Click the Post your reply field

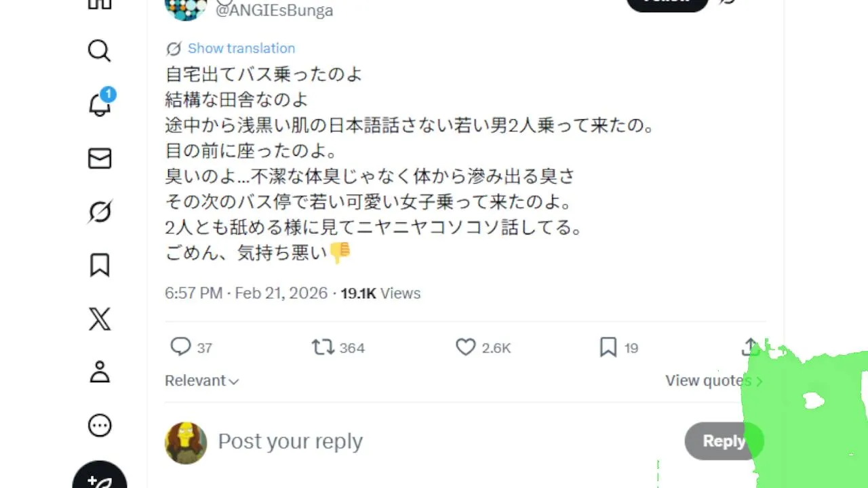click(407, 441)
